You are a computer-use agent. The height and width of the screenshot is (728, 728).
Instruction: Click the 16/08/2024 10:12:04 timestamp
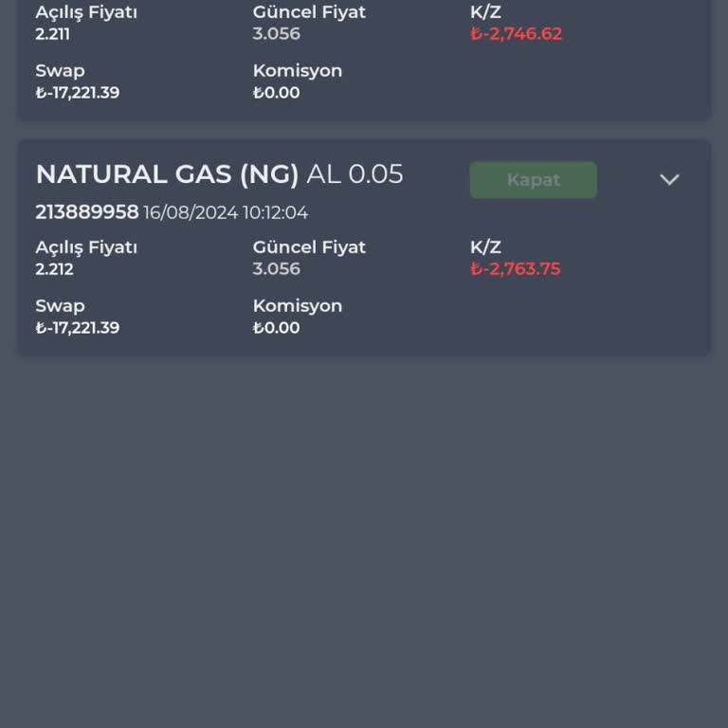pyautogui.click(x=226, y=213)
